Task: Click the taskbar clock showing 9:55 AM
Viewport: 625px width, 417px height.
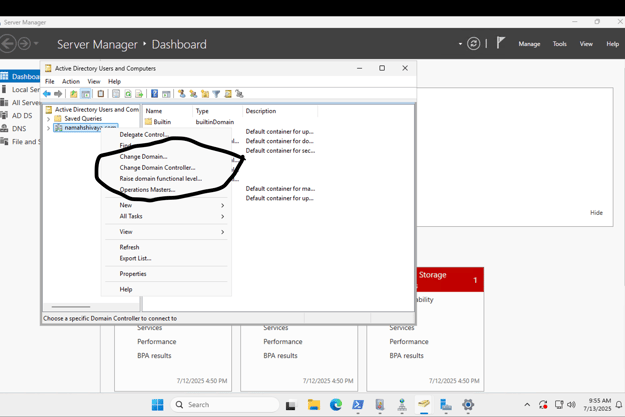Action: coord(597,405)
